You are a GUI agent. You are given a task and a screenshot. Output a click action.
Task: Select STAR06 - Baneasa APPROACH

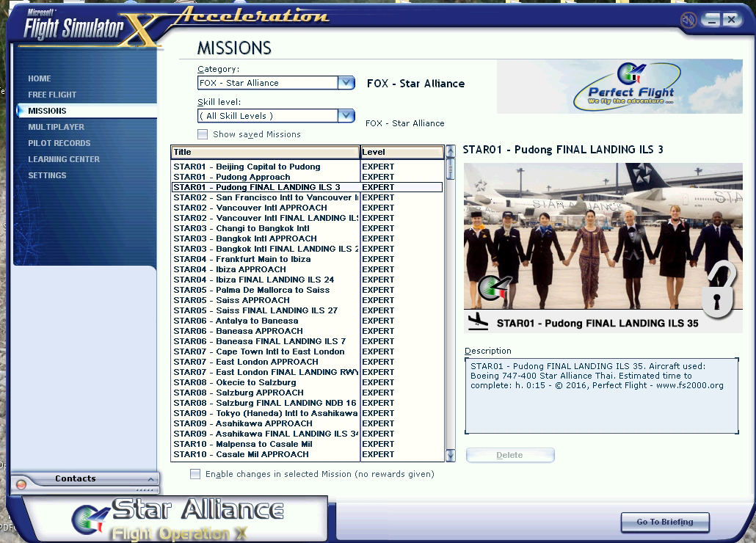point(307,332)
